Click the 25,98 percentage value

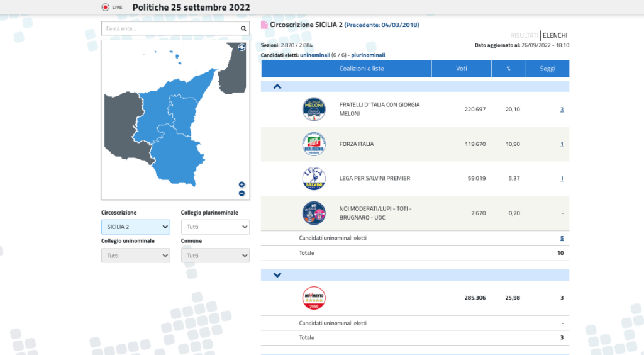click(x=513, y=298)
